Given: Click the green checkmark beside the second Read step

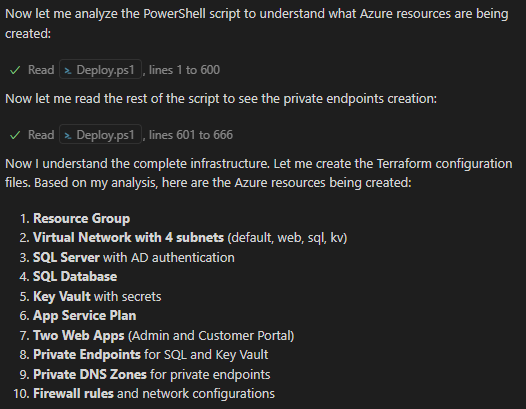Looking at the screenshot, I should (x=15, y=135).
